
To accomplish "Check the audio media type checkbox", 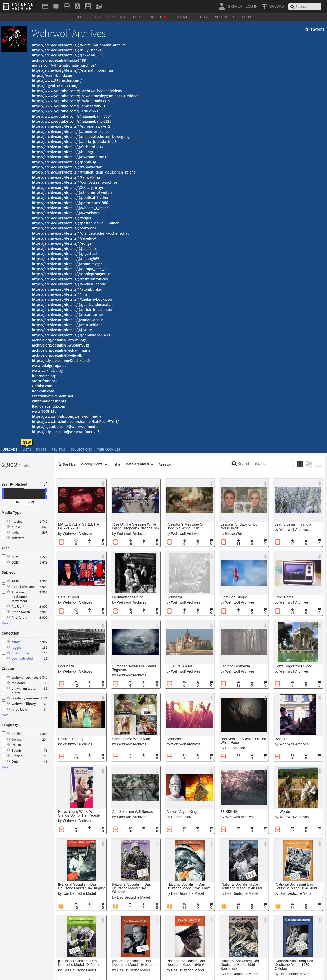I will pyautogui.click(x=3, y=527).
